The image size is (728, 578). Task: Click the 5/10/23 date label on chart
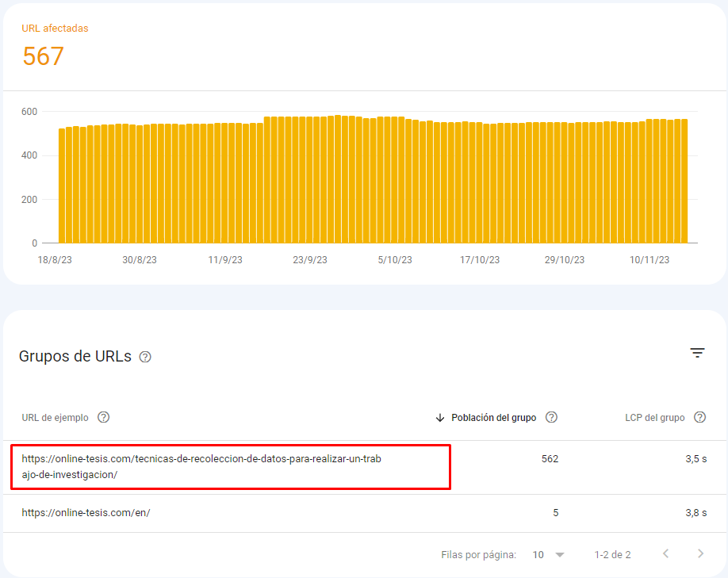tap(395, 260)
